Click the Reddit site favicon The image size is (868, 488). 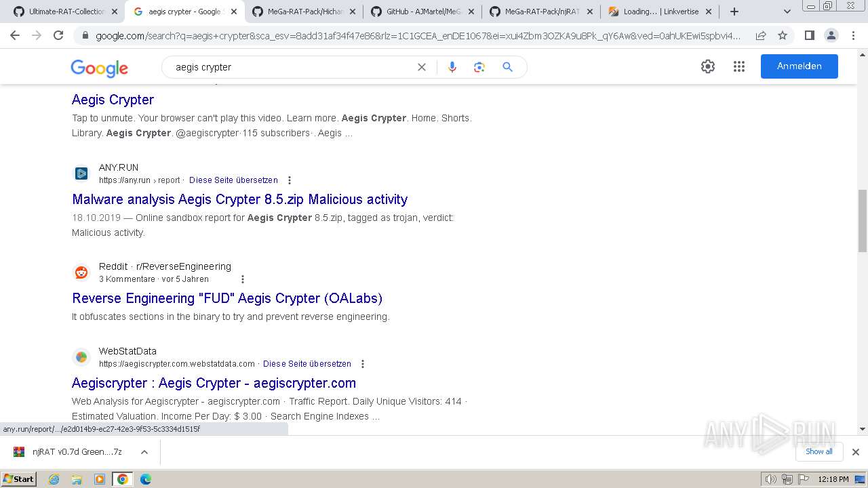81,272
